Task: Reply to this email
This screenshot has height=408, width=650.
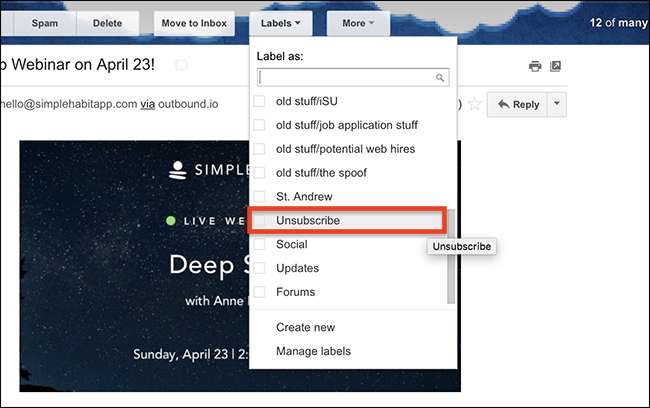Action: point(518,104)
